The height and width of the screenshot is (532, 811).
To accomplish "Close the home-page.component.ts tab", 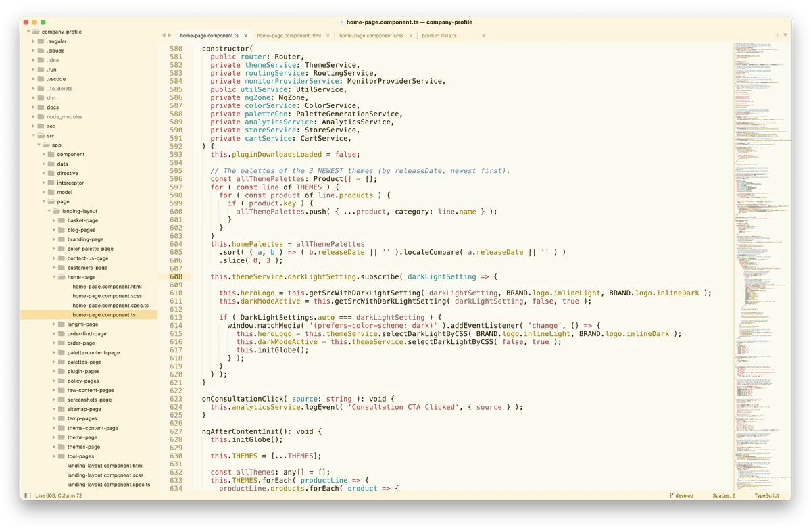I will coord(245,36).
